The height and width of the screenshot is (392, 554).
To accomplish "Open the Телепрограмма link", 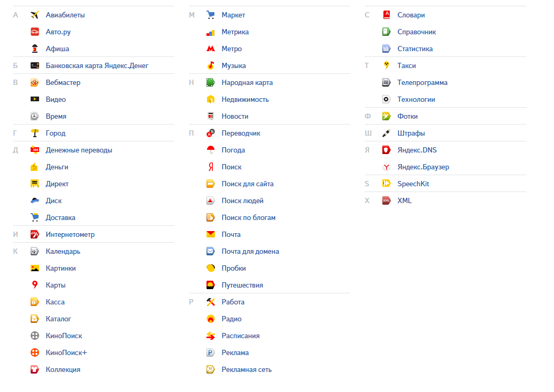I will coord(422,82).
